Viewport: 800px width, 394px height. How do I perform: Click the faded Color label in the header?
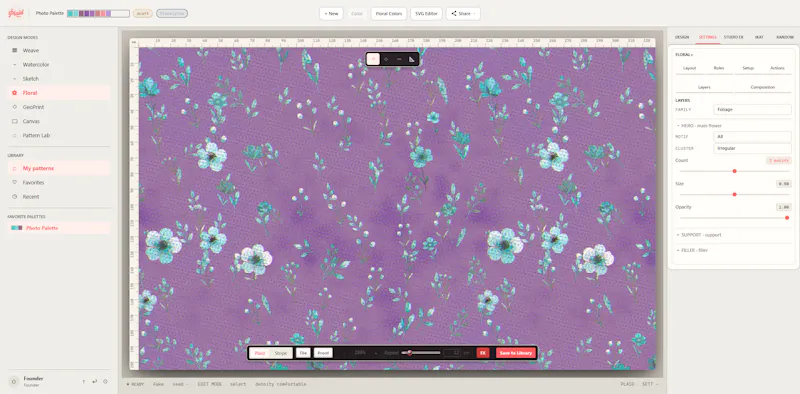[x=357, y=14]
